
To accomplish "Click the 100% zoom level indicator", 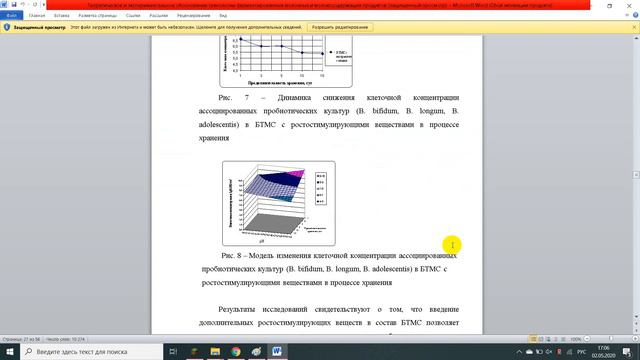I will (576, 339).
